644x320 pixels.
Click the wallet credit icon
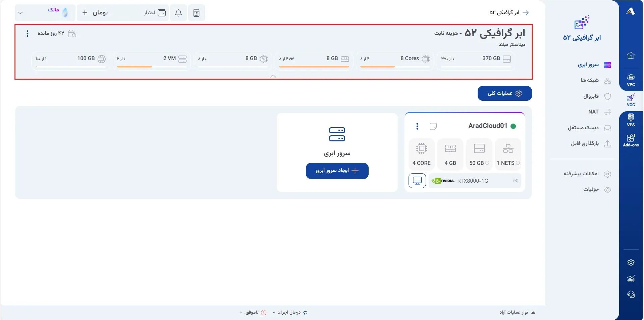click(x=162, y=13)
